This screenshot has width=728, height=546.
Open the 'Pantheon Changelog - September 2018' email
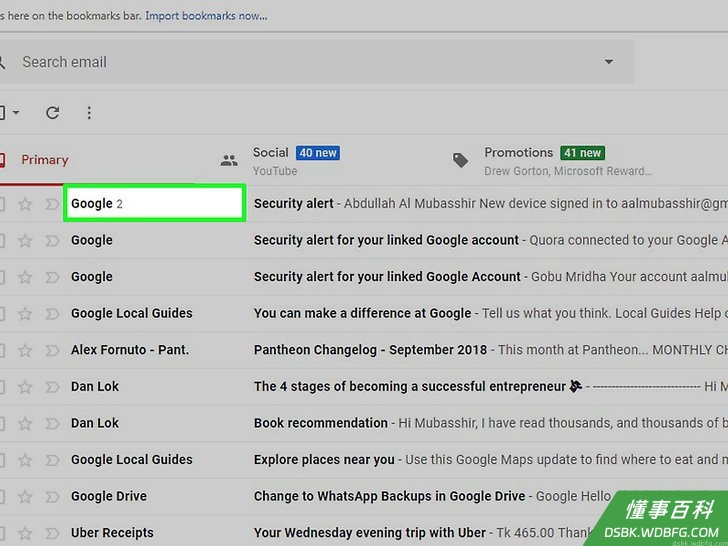pos(370,350)
